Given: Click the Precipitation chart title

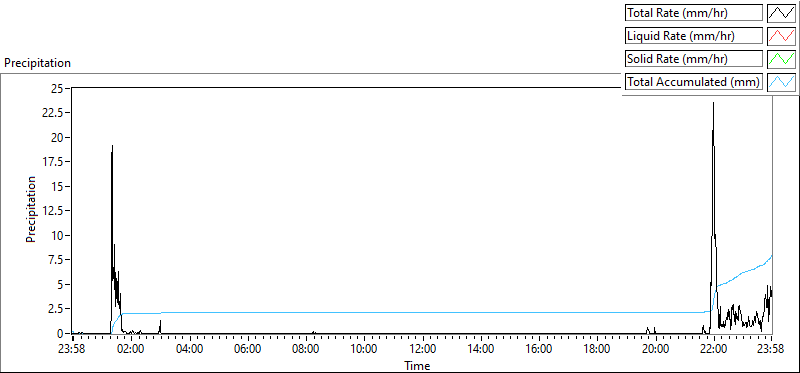Looking at the screenshot, I should coord(37,63).
